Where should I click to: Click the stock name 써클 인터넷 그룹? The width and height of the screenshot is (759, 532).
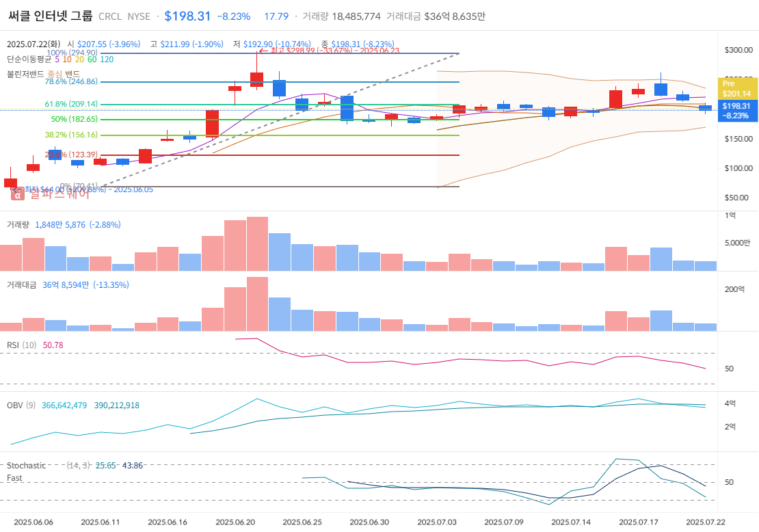[50, 16]
